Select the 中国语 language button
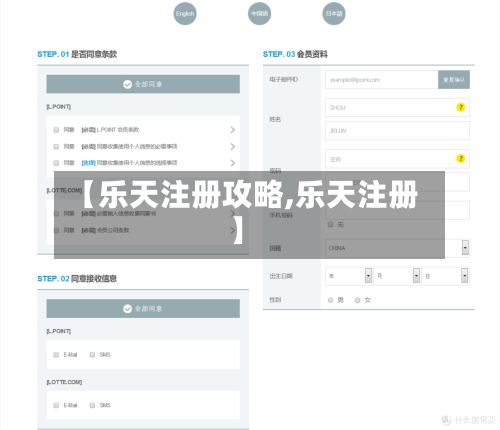 click(259, 14)
